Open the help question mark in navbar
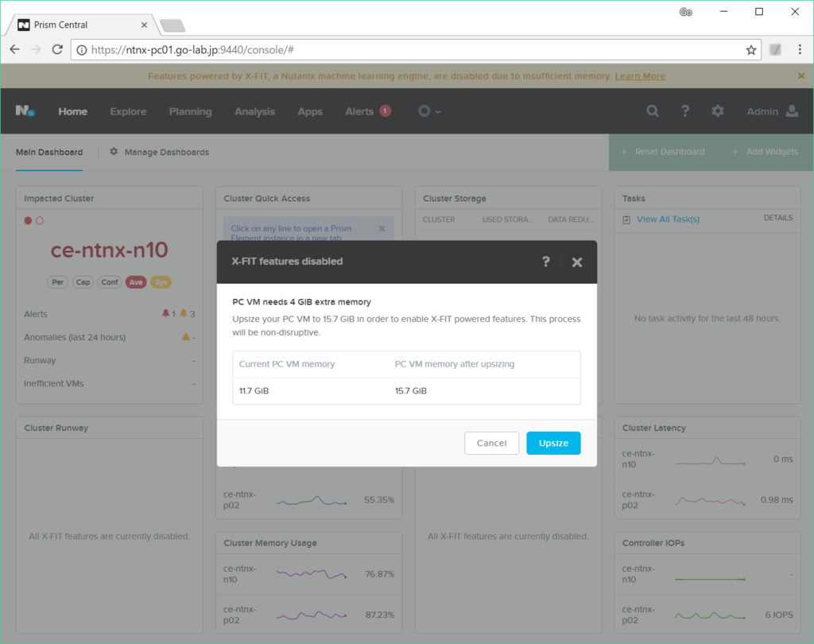The width and height of the screenshot is (814, 644). [x=685, y=111]
